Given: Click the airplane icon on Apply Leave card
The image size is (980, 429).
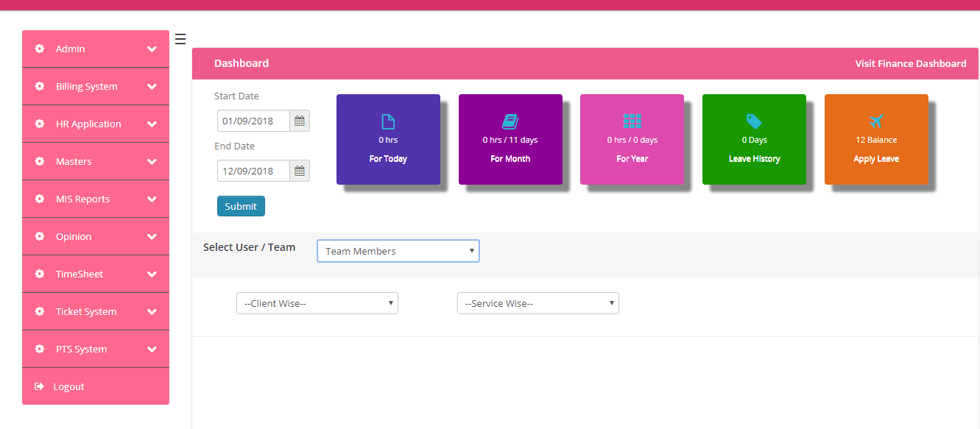Looking at the screenshot, I should [x=875, y=121].
